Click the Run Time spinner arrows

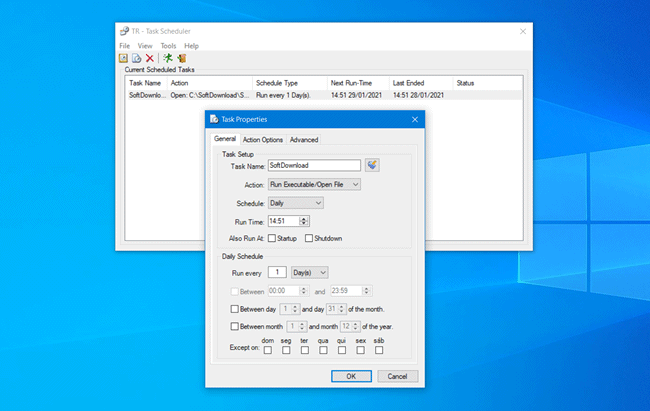(x=304, y=221)
